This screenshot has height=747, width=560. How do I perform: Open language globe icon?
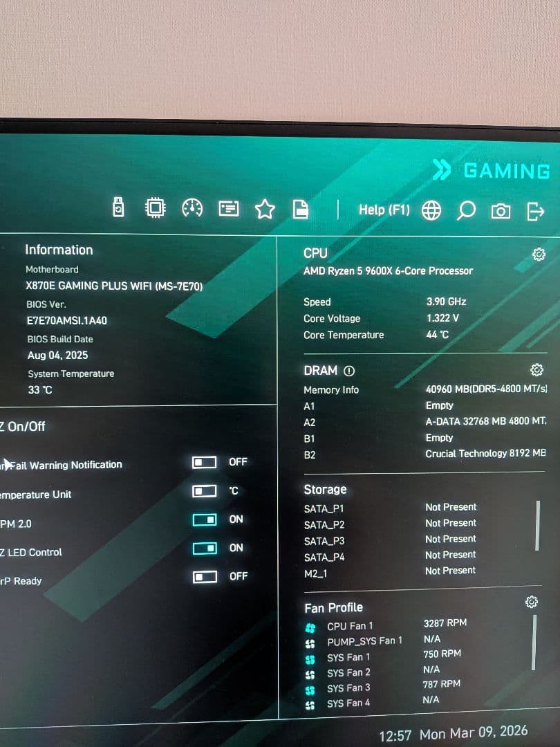(x=431, y=210)
